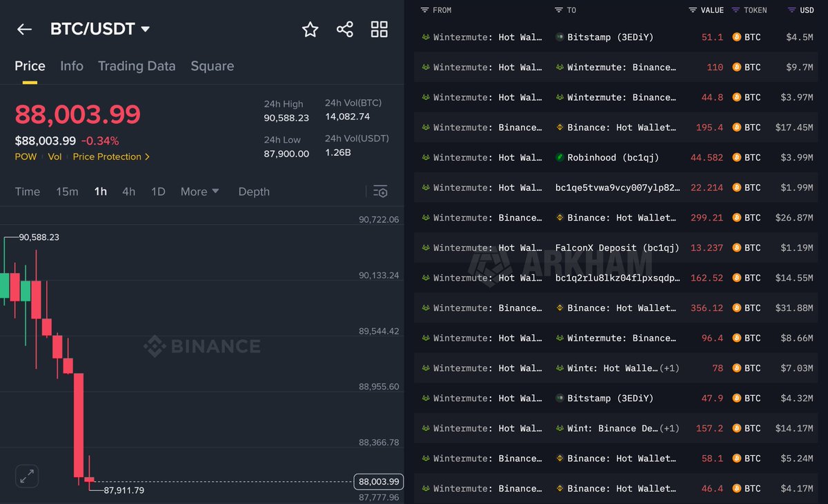Screen dimensions: 828x504
Task: Expand the (+1) recipients in the 157.2 BTC row
Action: pyautogui.click(x=669, y=428)
